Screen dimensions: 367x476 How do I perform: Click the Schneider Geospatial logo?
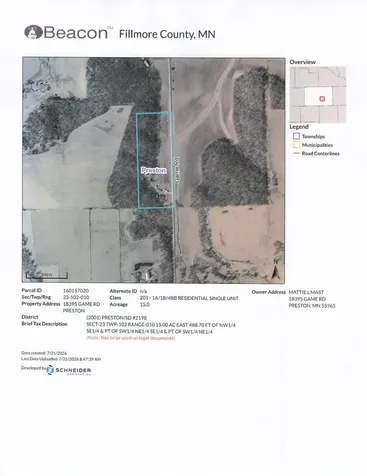[69, 370]
